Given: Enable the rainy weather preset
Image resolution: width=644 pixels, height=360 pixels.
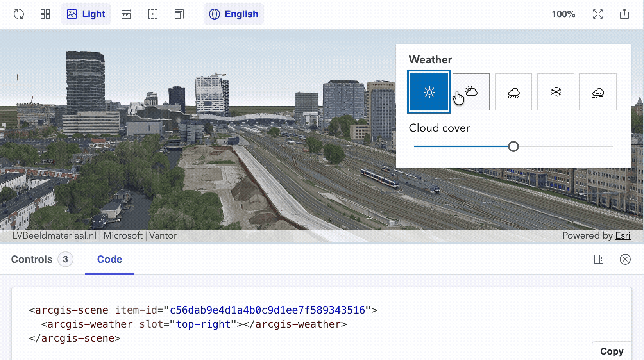Looking at the screenshot, I should [x=513, y=92].
